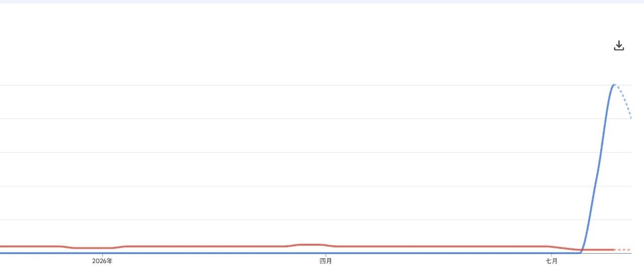Select the 七月 axis label

click(552, 261)
